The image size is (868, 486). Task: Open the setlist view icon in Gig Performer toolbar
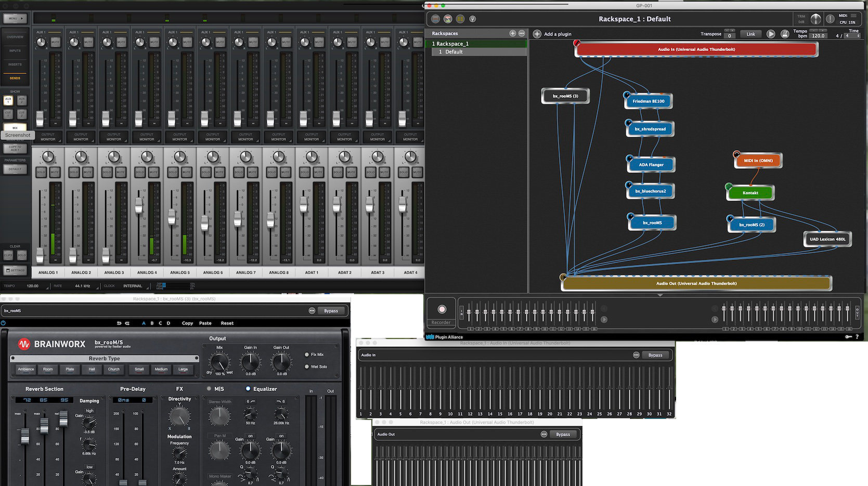[435, 19]
